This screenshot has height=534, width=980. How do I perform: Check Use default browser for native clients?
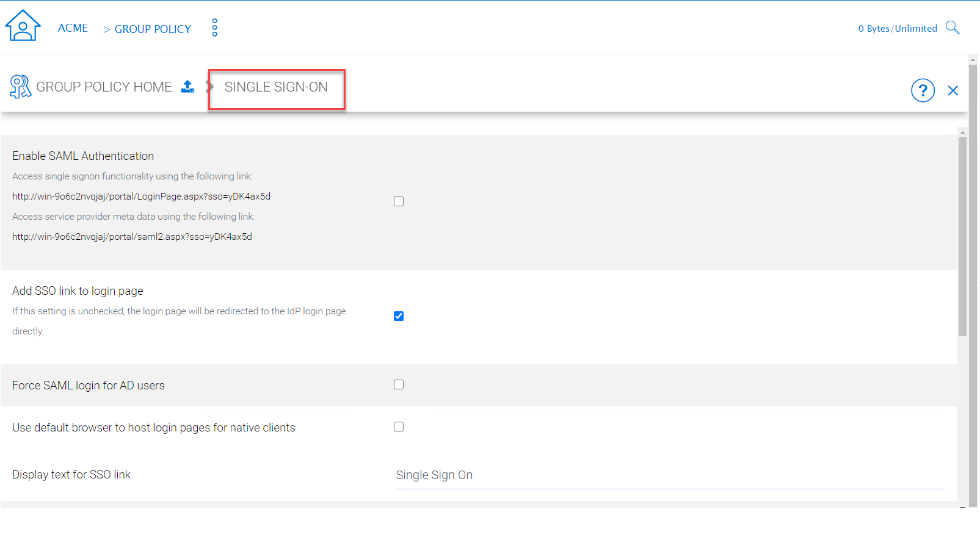pos(399,427)
